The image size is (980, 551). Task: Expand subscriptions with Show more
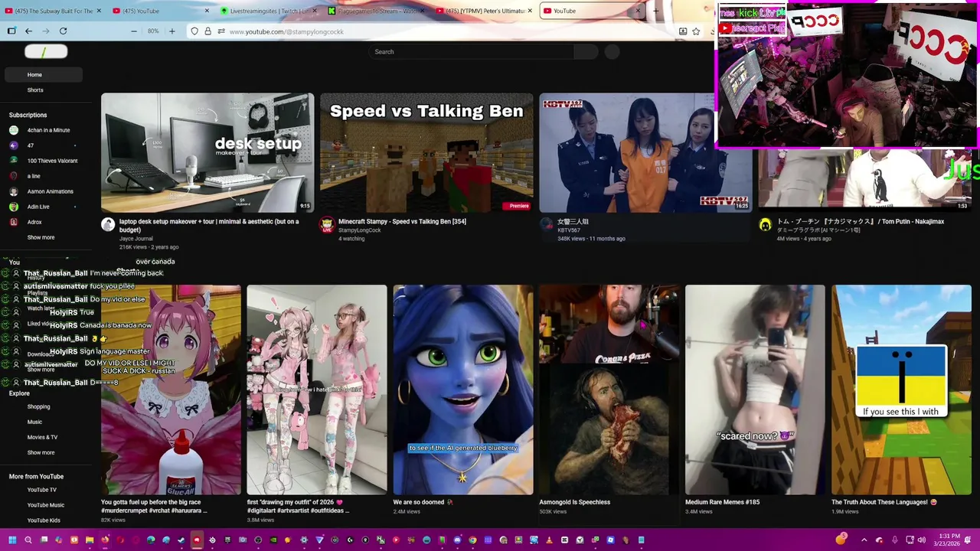click(x=41, y=237)
